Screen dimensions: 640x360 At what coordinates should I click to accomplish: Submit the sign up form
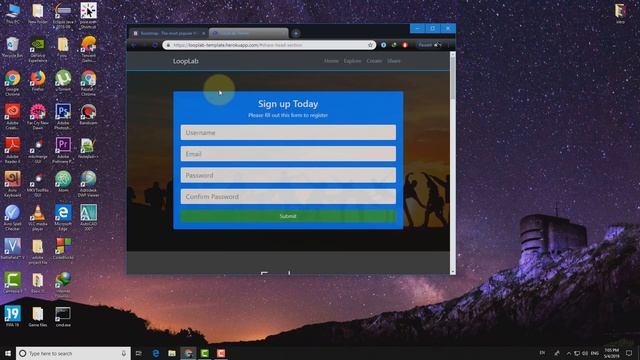(288, 216)
